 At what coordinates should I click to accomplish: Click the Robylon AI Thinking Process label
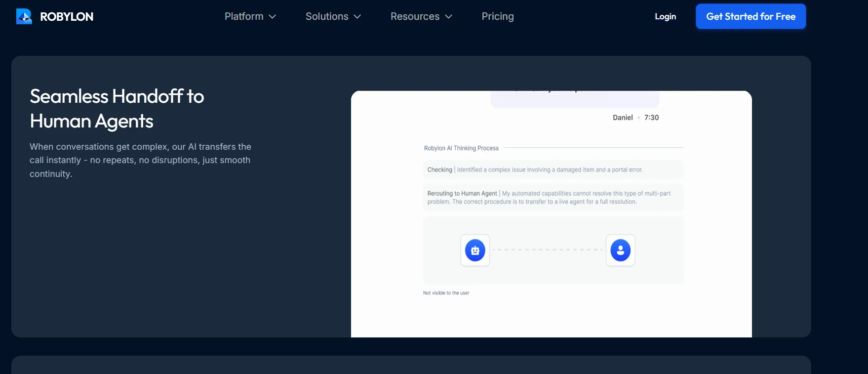pos(461,148)
